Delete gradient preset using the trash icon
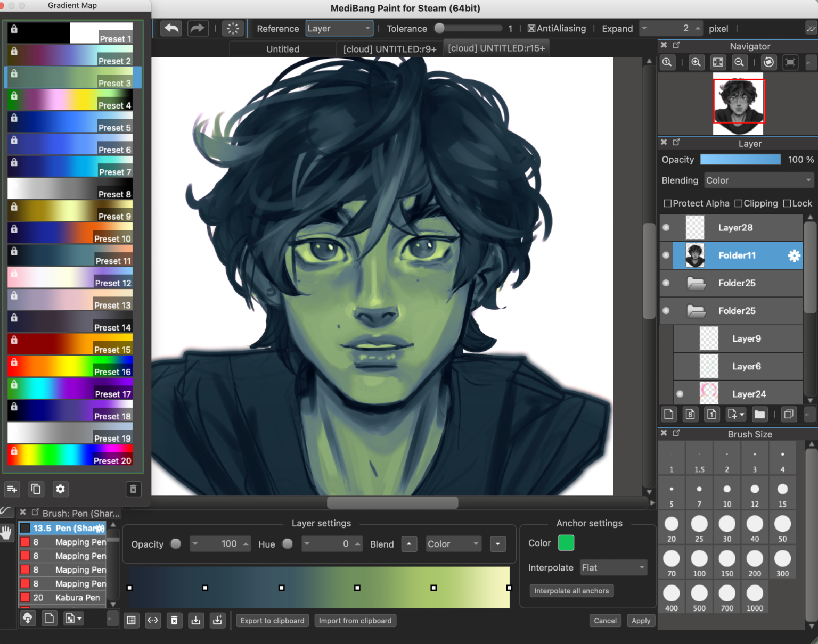This screenshot has width=818, height=644. pyautogui.click(x=134, y=489)
